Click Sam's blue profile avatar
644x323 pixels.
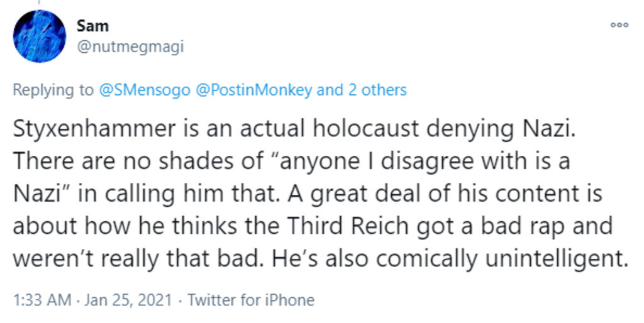(x=39, y=36)
